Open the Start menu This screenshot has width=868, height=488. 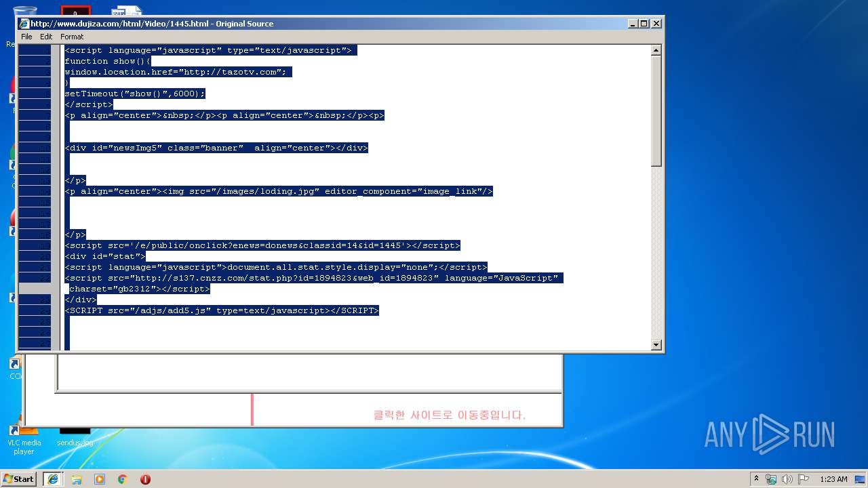point(19,479)
